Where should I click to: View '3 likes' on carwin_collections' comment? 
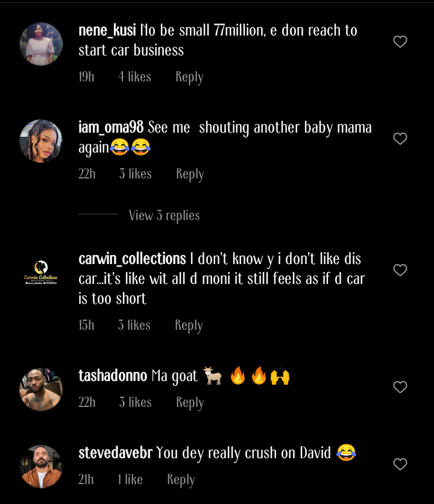pos(134,325)
